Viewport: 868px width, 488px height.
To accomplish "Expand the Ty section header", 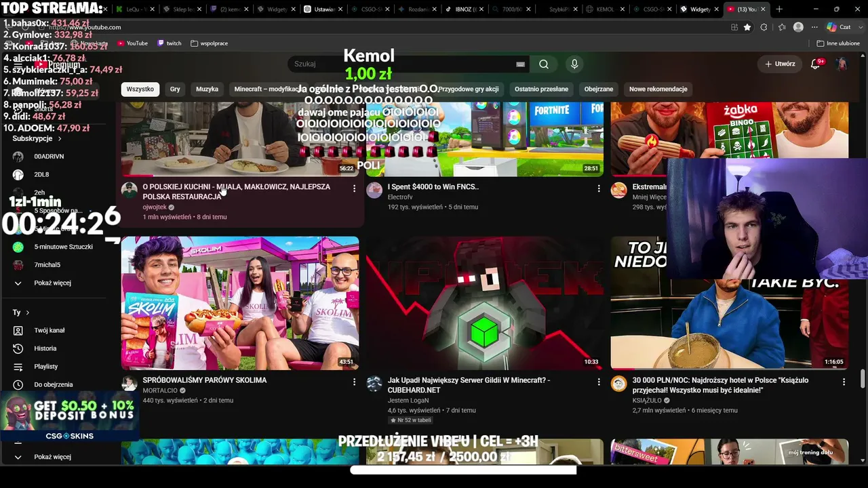I will click(21, 312).
